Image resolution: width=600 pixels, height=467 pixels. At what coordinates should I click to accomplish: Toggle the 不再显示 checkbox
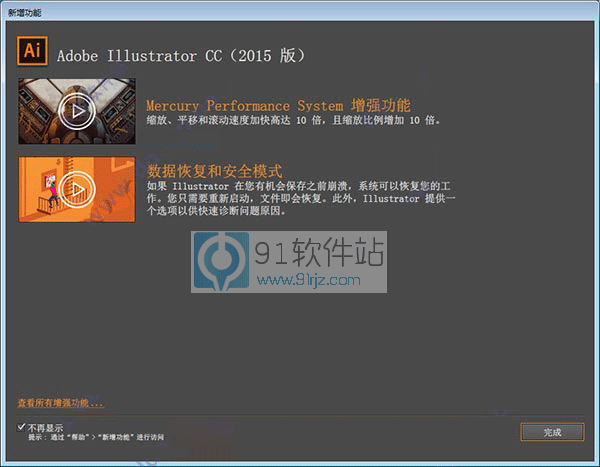(x=22, y=426)
